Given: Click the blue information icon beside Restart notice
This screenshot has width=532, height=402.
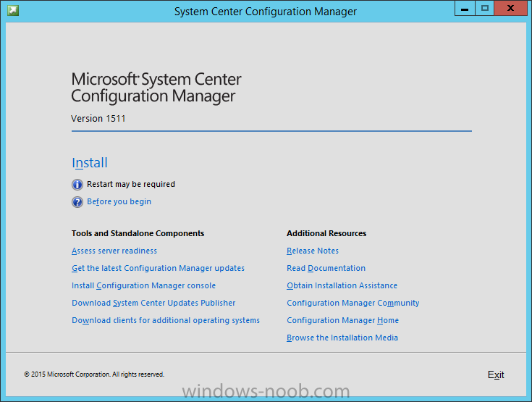Looking at the screenshot, I should coord(77,185).
